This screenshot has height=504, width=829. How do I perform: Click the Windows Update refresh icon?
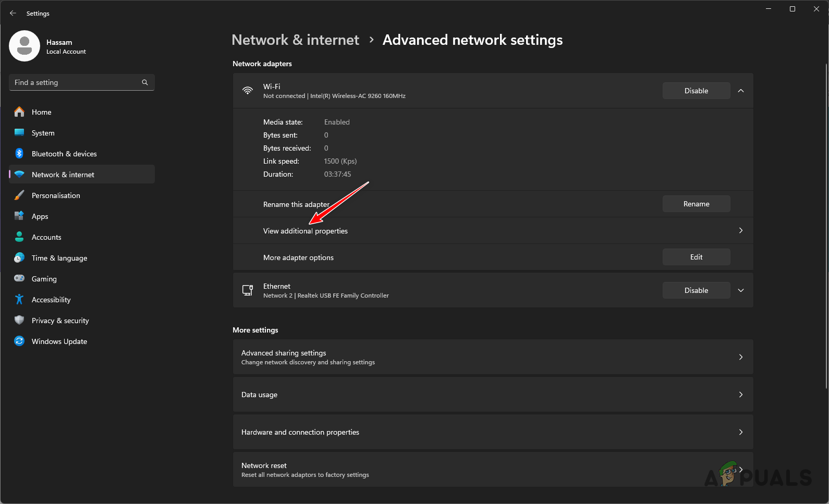(19, 341)
